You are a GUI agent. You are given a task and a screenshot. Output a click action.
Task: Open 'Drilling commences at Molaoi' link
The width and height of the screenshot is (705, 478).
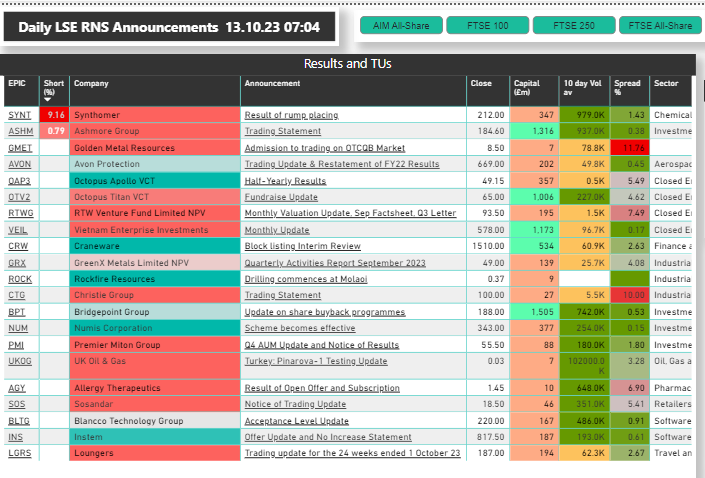306,279
